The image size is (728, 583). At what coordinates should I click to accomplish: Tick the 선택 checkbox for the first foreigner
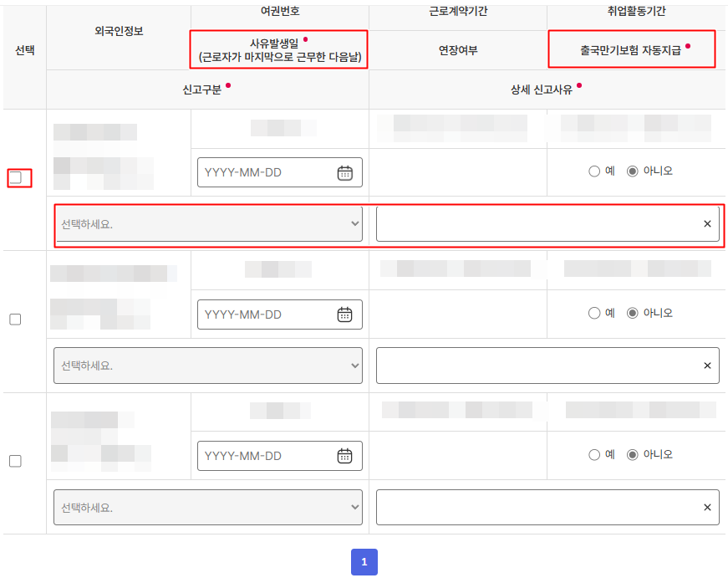click(x=15, y=177)
